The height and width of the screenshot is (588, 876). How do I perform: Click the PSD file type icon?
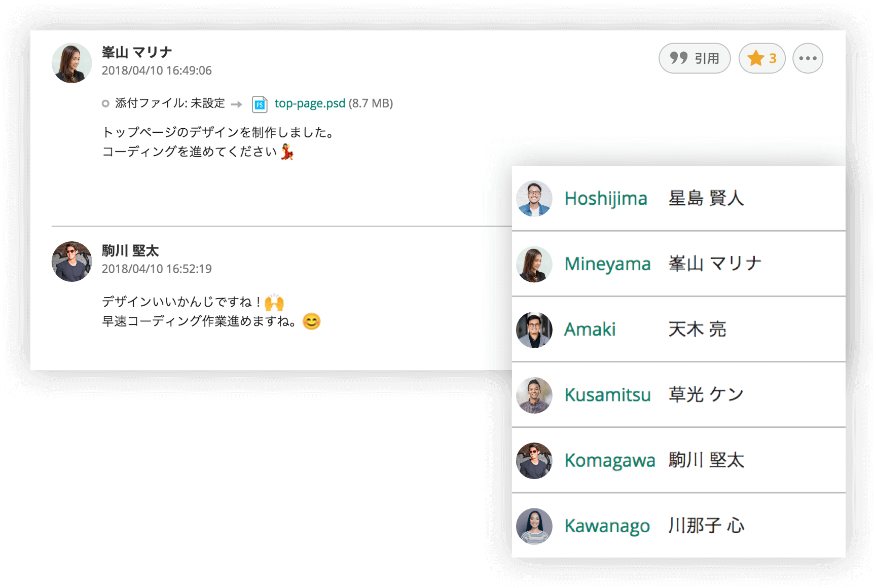(x=260, y=103)
